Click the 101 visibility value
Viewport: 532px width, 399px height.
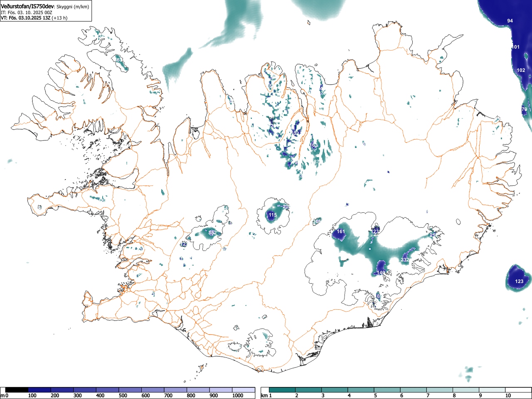coord(515,47)
